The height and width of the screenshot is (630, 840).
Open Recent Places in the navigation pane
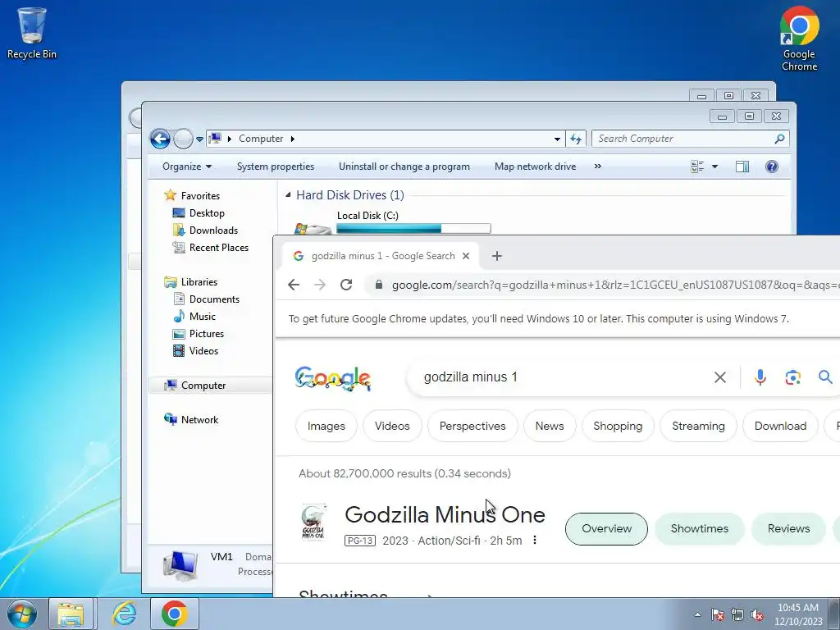click(x=218, y=248)
